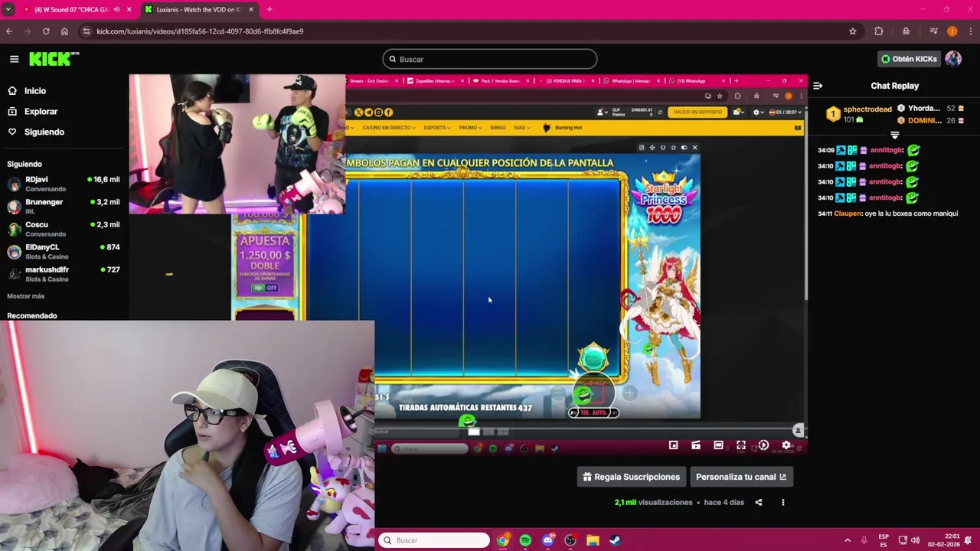
Task: Collapse the chat replay panel
Action: click(x=818, y=86)
